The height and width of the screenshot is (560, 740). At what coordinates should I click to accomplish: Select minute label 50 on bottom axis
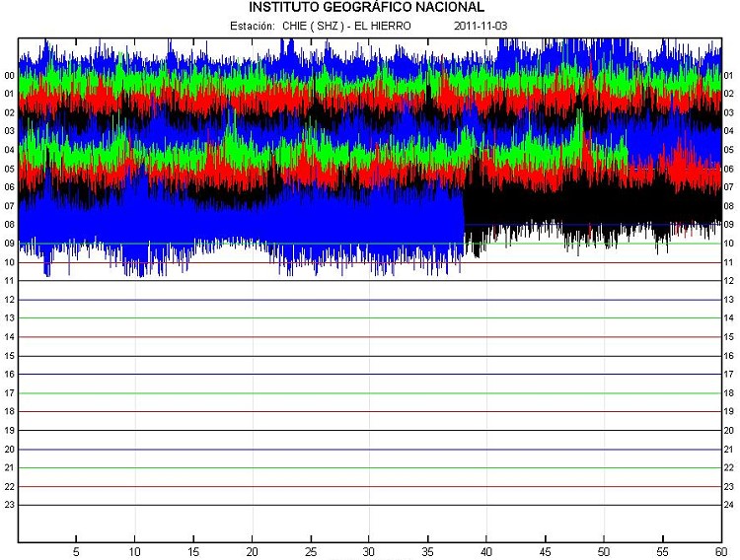pyautogui.click(x=604, y=551)
